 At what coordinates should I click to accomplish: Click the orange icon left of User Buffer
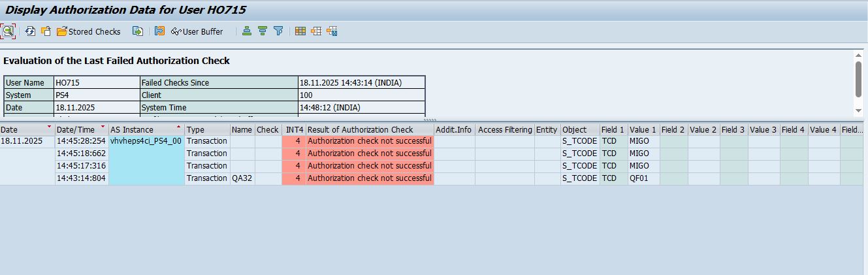[159, 31]
